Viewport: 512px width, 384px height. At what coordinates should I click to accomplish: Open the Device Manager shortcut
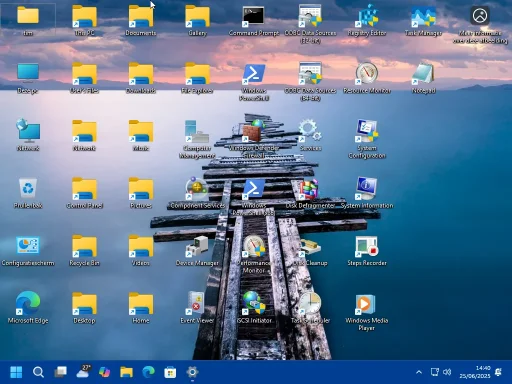(197, 251)
